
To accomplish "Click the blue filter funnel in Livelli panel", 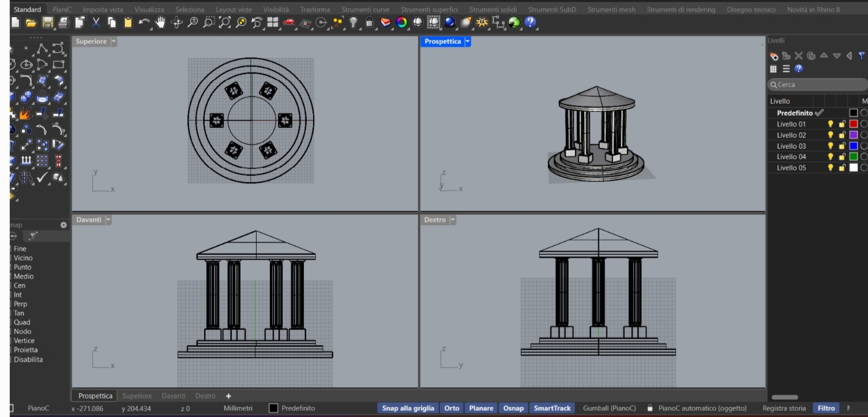I will 862,56.
